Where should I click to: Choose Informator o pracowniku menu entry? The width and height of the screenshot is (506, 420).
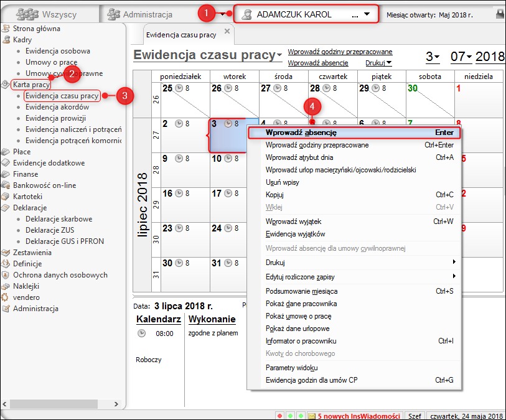[354, 341]
